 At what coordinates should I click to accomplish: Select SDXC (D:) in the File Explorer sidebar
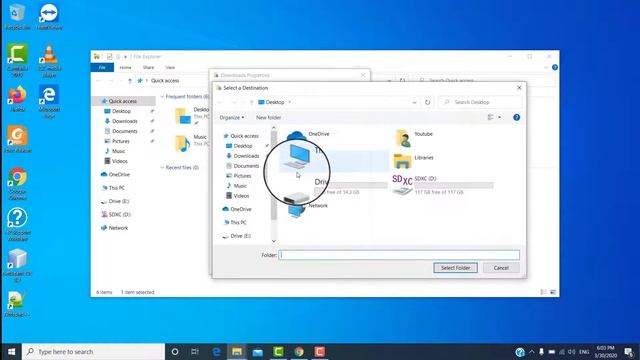click(x=116, y=215)
